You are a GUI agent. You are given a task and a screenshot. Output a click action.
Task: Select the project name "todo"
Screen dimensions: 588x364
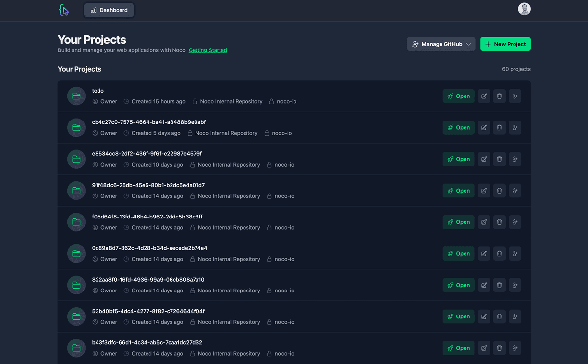coord(98,91)
